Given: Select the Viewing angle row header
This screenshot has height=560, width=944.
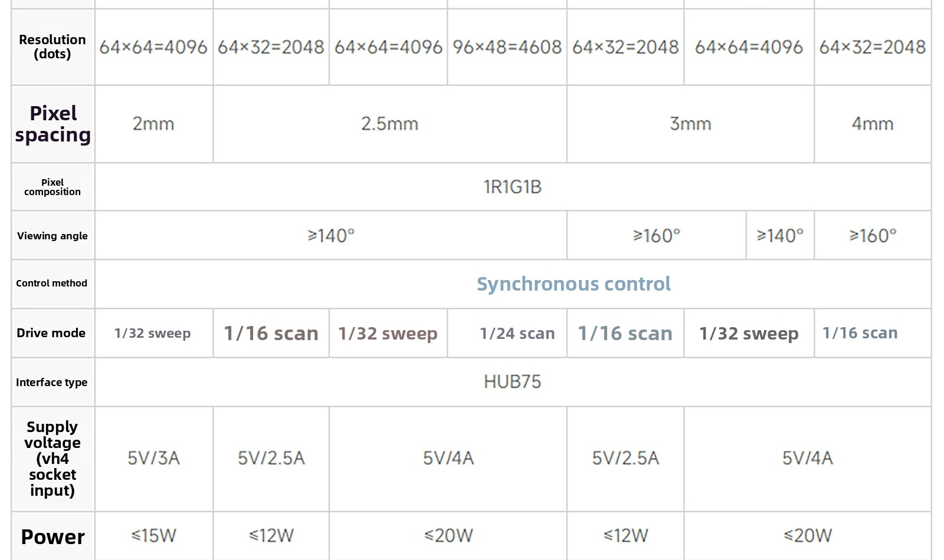Looking at the screenshot, I should pos(53,236).
